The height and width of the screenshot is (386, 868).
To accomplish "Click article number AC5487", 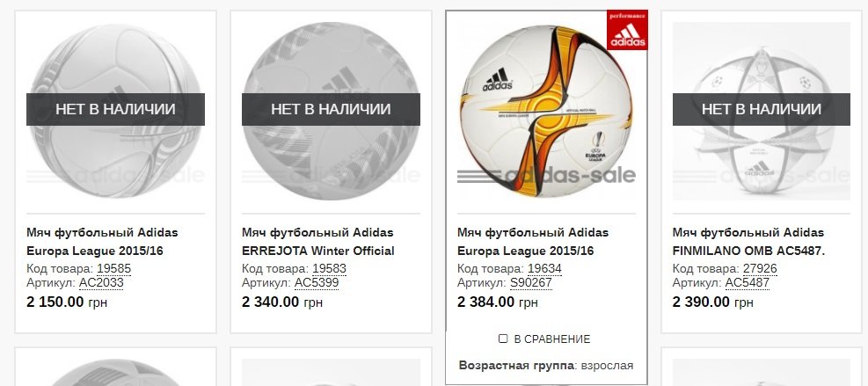I will (748, 283).
